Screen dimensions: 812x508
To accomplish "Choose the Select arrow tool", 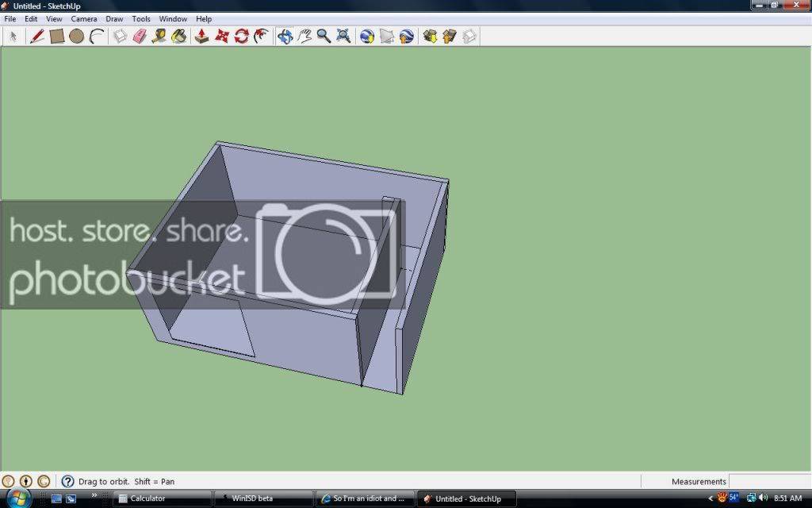I will click(13, 37).
